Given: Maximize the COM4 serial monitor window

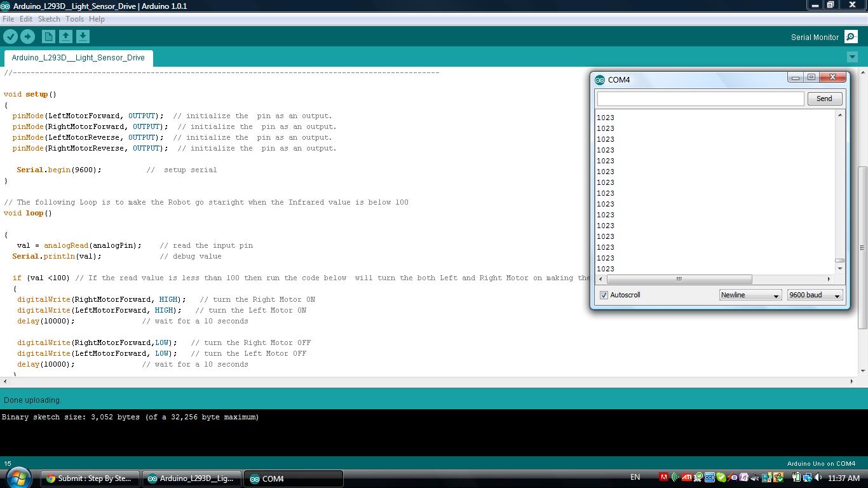Looking at the screenshot, I should point(811,77).
